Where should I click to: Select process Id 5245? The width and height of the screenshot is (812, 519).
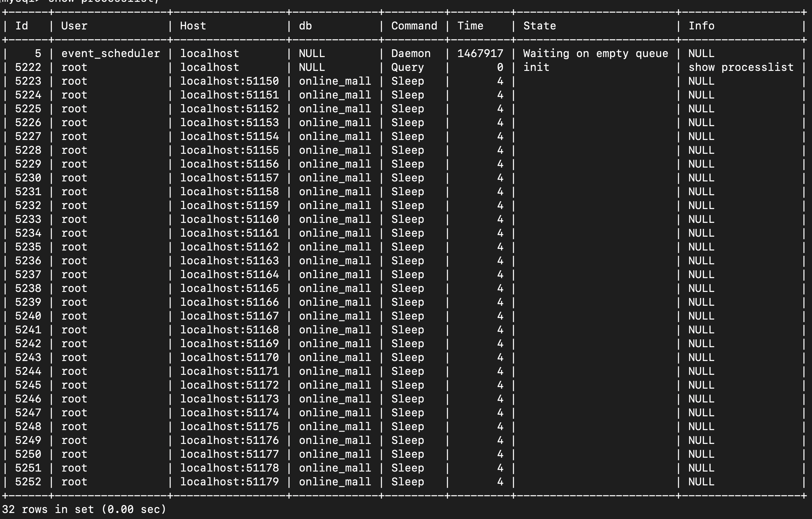point(28,386)
